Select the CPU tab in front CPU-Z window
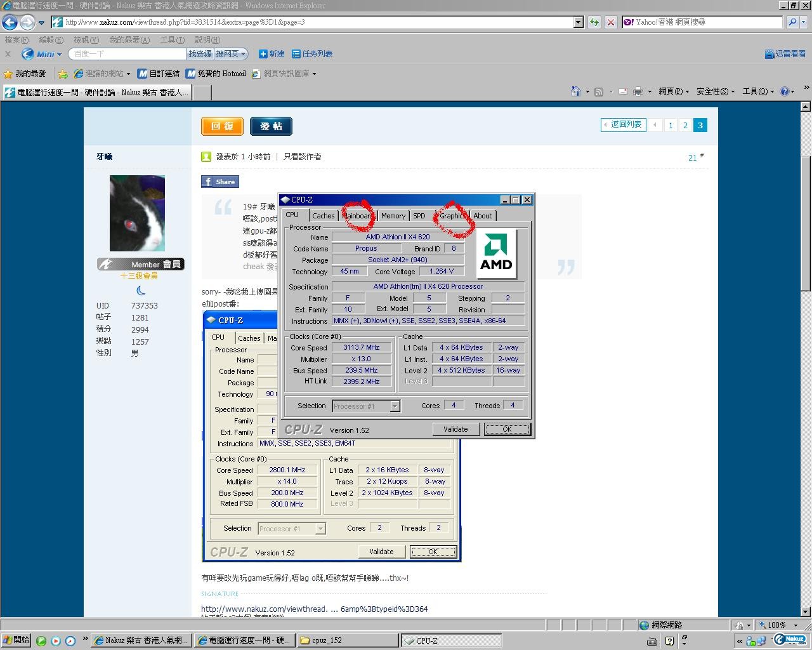 [292, 215]
